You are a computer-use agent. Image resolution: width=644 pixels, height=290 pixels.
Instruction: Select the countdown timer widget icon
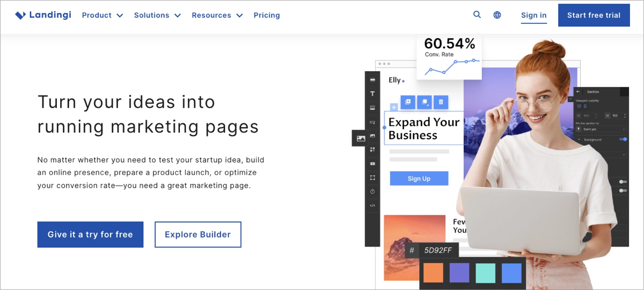(372, 191)
